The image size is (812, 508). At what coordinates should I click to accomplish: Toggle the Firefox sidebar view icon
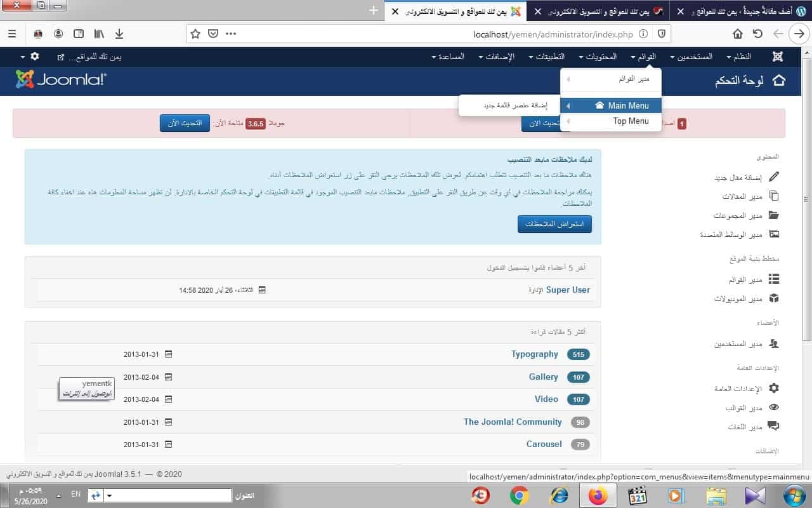(x=79, y=34)
